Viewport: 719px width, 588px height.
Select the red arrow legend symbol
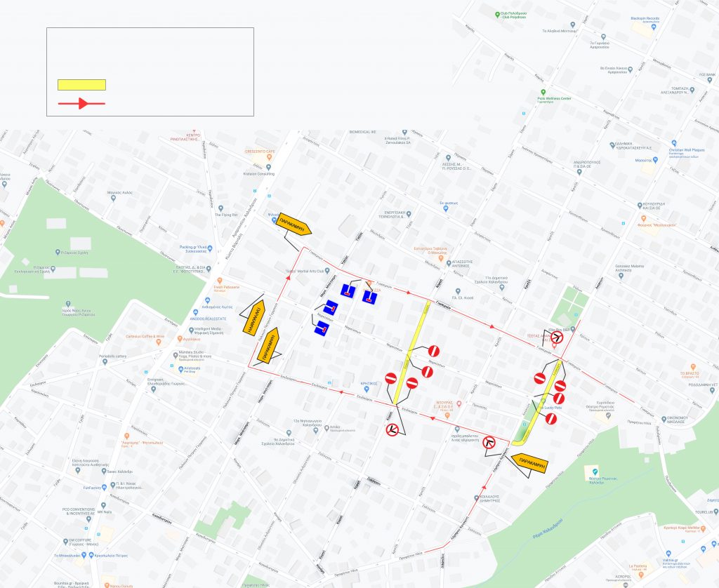(x=81, y=104)
